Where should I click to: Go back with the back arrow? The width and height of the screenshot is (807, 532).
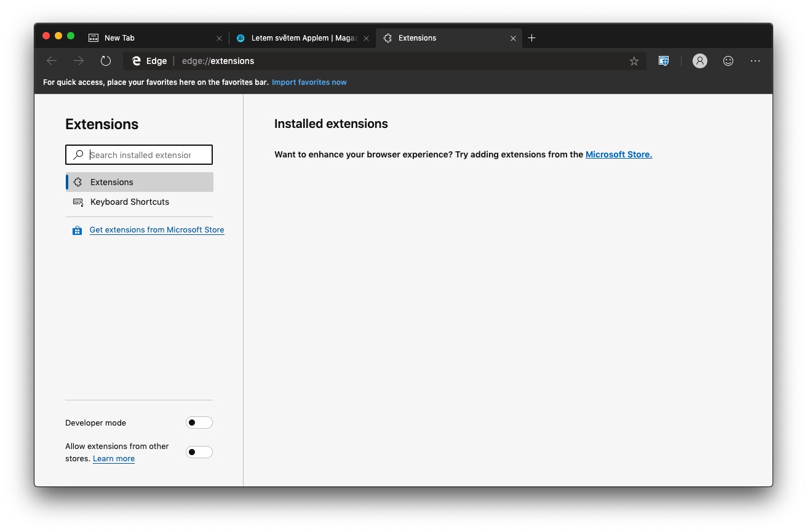(52, 61)
